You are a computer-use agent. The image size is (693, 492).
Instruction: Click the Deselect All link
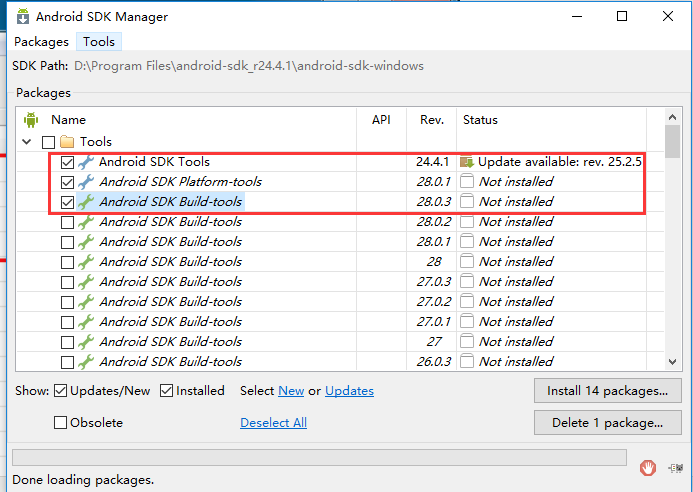tap(274, 423)
